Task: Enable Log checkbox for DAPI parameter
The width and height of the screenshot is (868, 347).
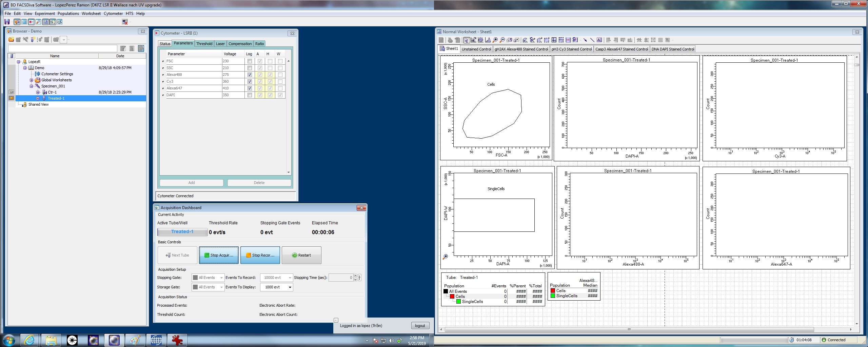Action: (x=250, y=95)
